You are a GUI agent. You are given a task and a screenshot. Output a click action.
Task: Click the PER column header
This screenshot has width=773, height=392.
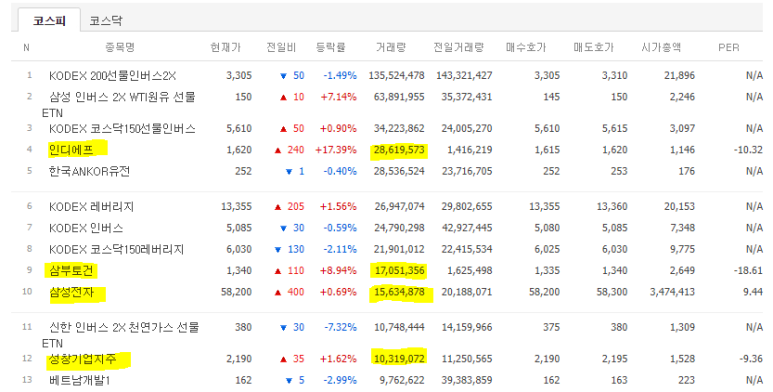(729, 48)
